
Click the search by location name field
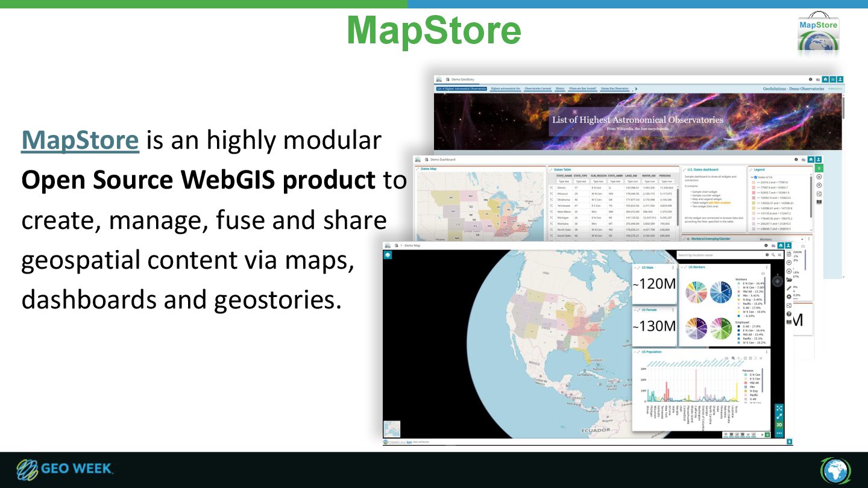tap(720, 255)
